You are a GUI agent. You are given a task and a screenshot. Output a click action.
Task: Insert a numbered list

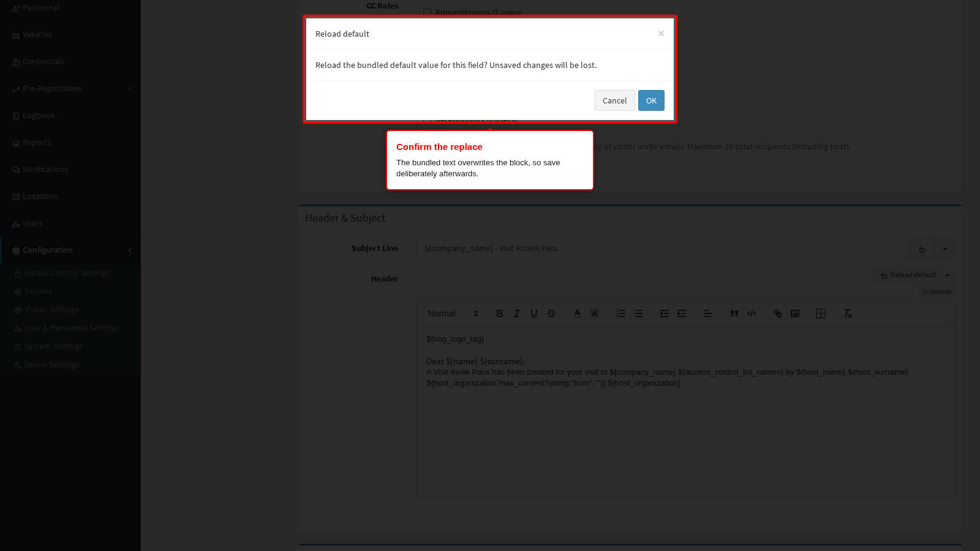620,313
